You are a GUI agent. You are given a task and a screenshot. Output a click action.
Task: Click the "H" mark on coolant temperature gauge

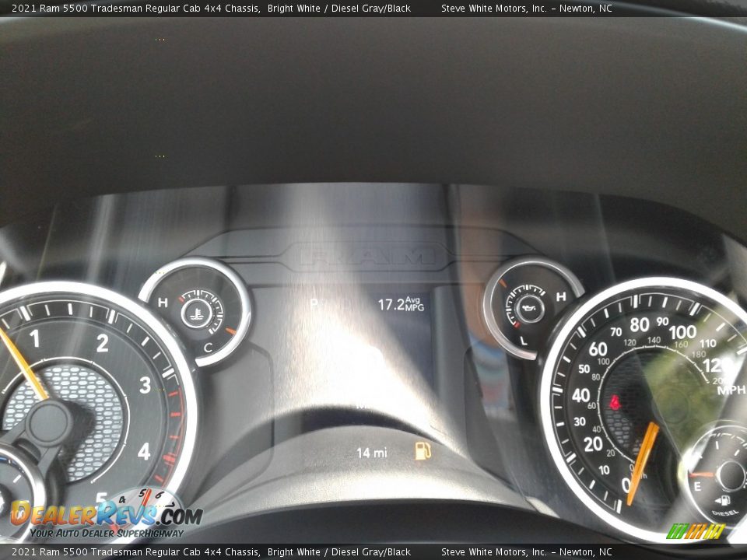pyautogui.click(x=163, y=303)
